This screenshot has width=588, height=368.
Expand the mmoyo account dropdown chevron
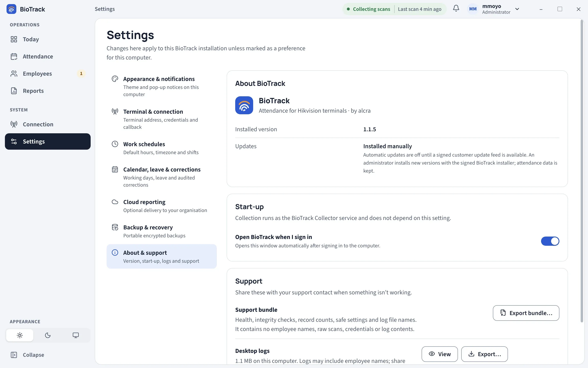point(517,9)
